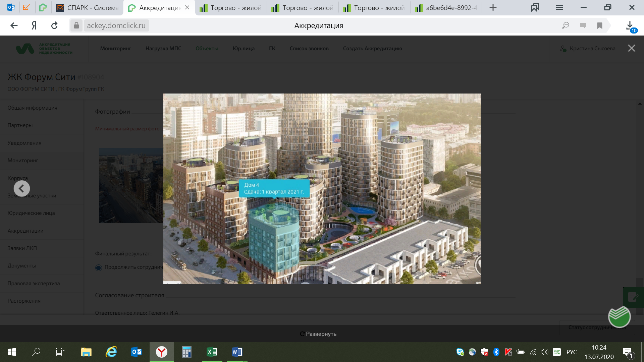The height and width of the screenshot is (362, 644).
Task: Click the address bar ackey.domclick.ru
Action: 116,25
